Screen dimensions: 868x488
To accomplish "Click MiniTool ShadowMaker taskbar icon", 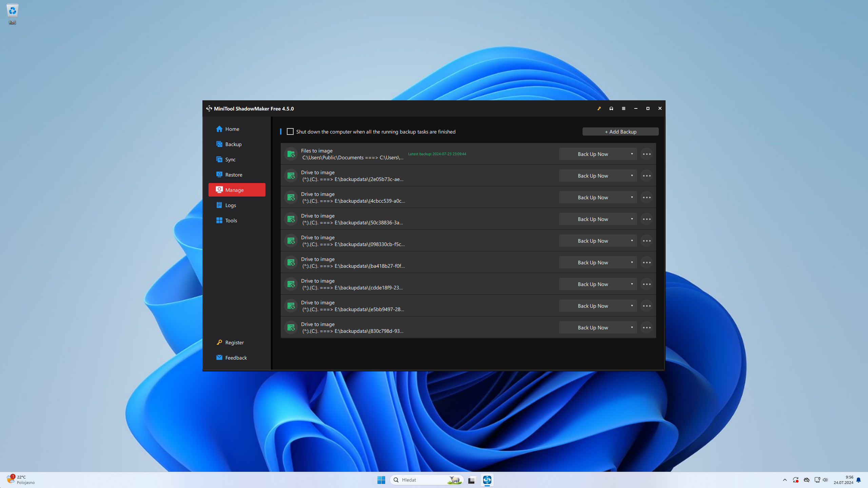I will [487, 480].
